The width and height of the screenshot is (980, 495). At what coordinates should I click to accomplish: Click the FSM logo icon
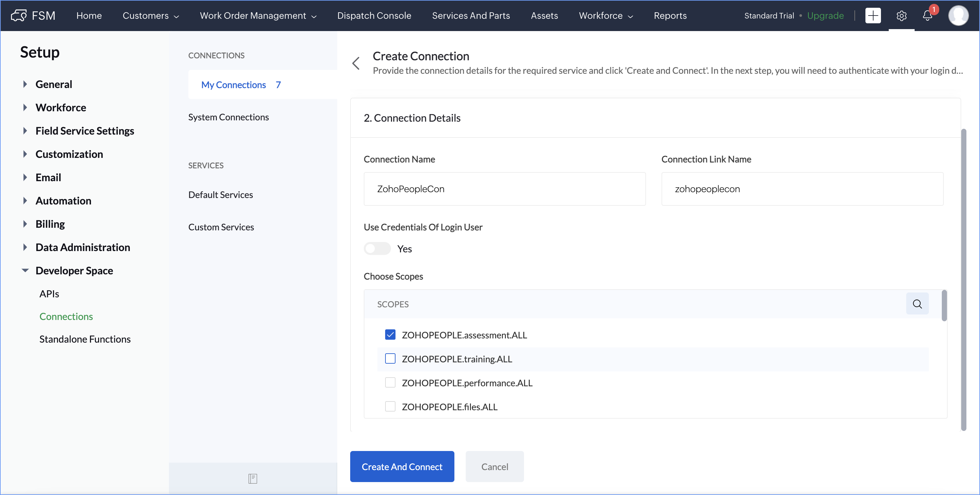coord(18,16)
